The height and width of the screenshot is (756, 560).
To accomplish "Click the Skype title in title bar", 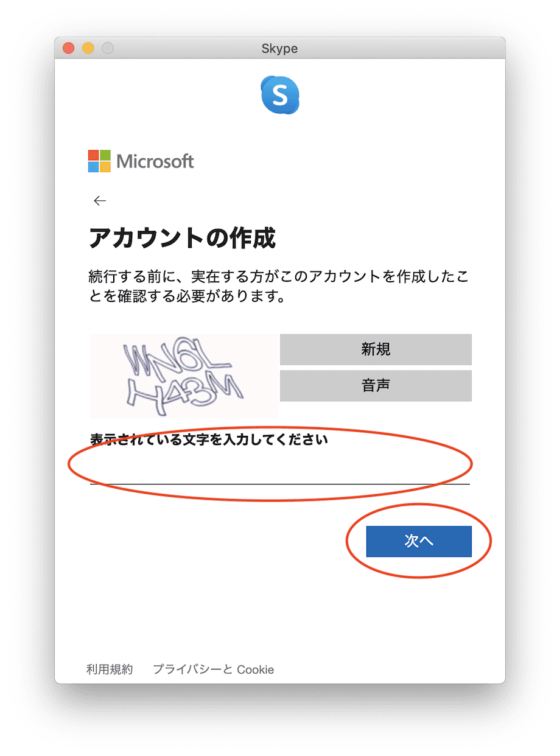I will tap(280, 48).
